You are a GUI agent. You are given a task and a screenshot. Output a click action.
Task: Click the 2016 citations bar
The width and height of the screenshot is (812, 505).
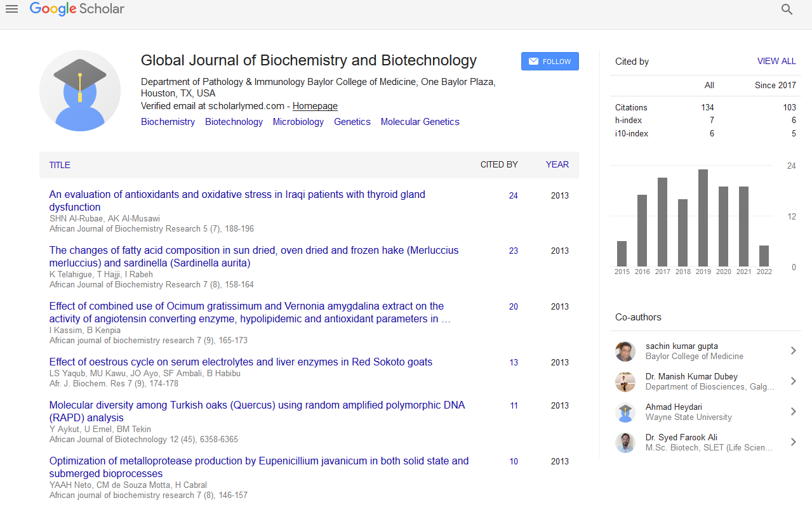click(642, 231)
